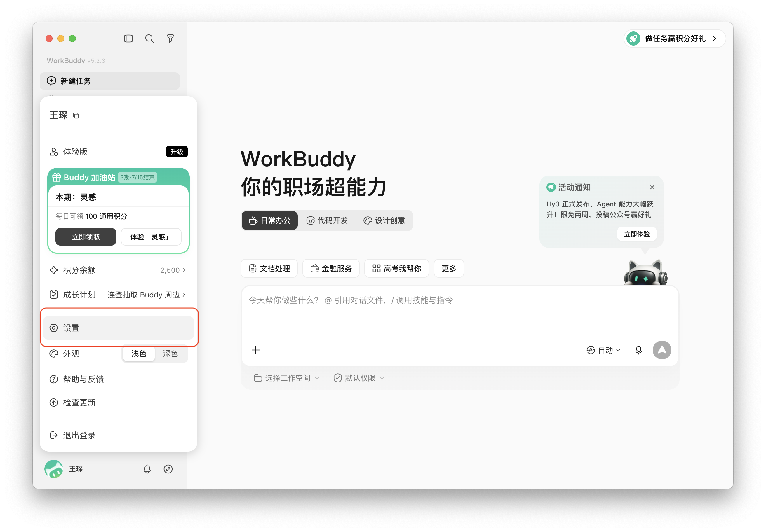Choose 金融服务 quick category
This screenshot has height=532, width=766.
pos(331,268)
